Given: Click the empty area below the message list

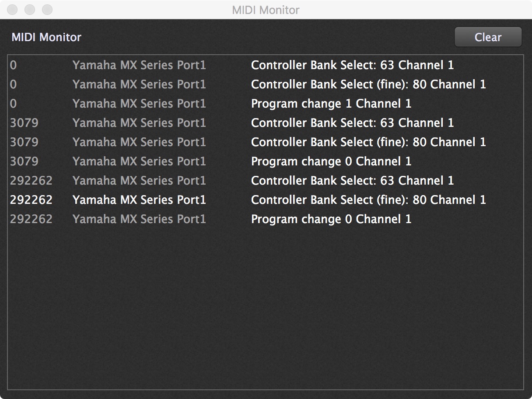Looking at the screenshot, I should coord(266,308).
